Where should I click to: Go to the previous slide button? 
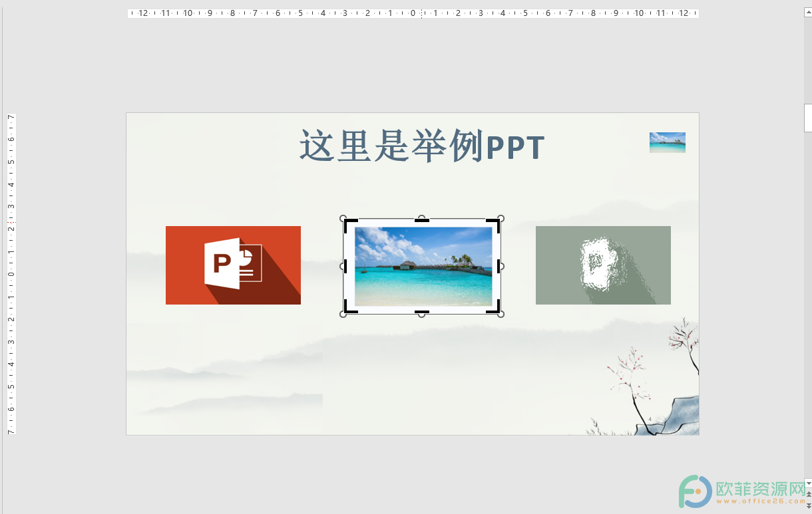pyautogui.click(x=808, y=493)
